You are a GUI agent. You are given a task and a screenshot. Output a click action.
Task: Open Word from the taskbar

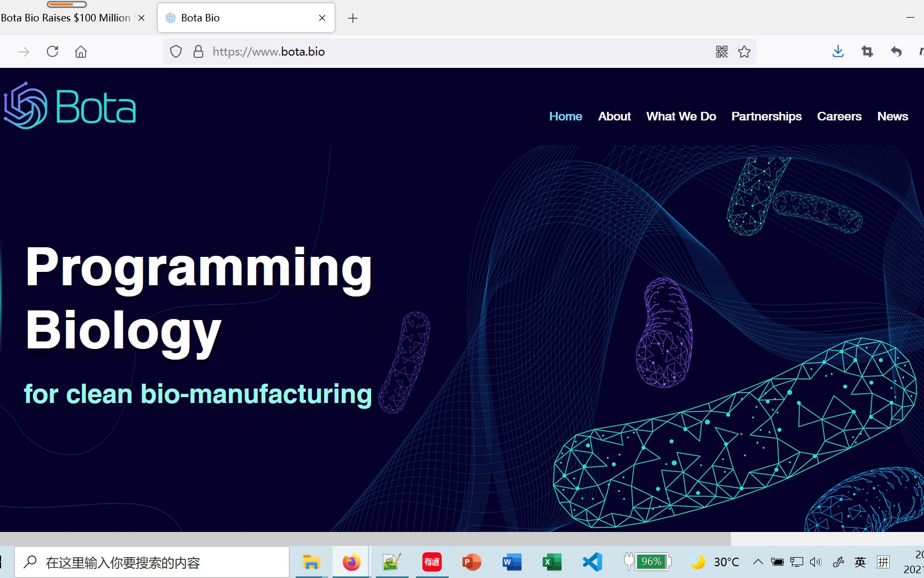click(x=512, y=562)
